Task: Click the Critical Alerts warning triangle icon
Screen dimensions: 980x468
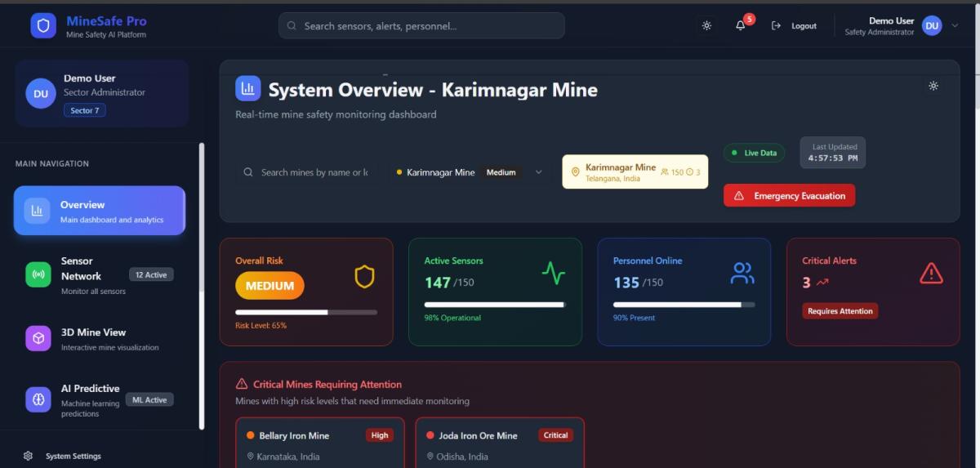Action: click(x=931, y=274)
